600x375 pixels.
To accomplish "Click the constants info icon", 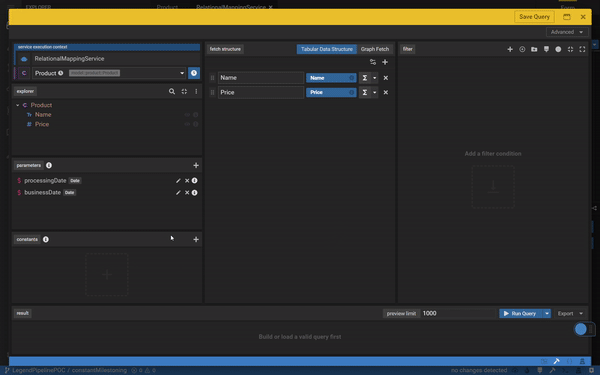I will click(x=46, y=240).
